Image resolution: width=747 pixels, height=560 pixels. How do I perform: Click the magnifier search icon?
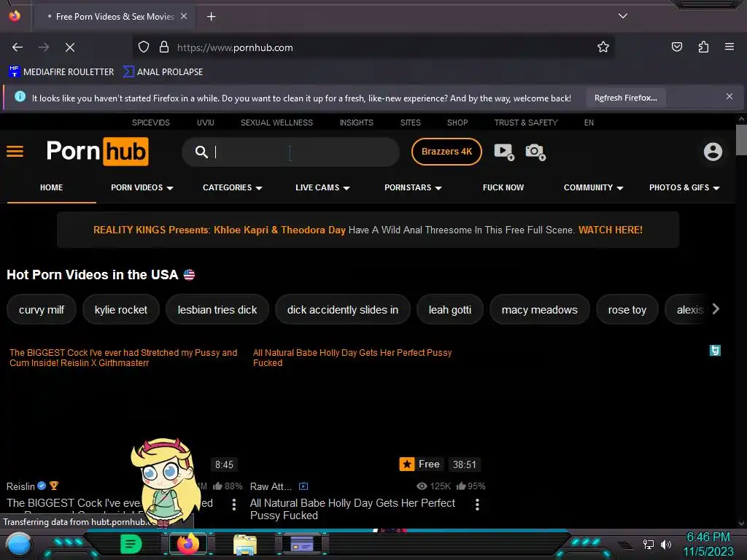click(x=201, y=152)
